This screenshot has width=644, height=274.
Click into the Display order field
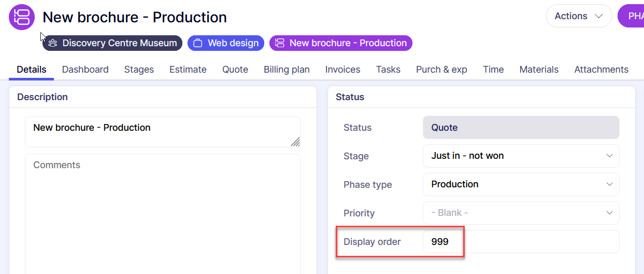[521, 242]
